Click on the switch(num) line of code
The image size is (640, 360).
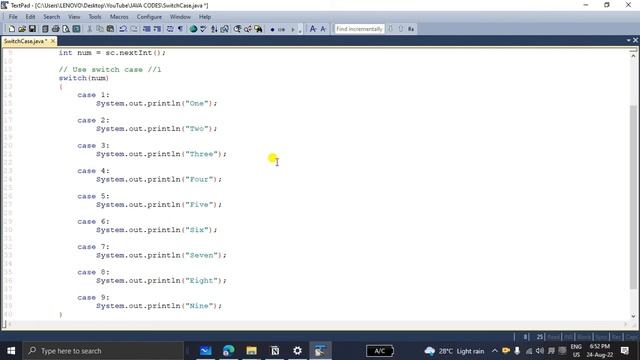coord(84,78)
